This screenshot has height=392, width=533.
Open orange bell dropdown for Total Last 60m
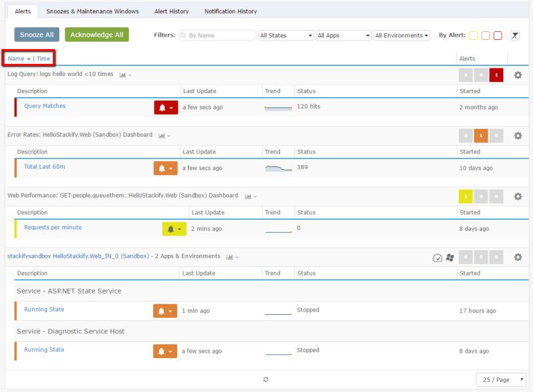coord(165,168)
